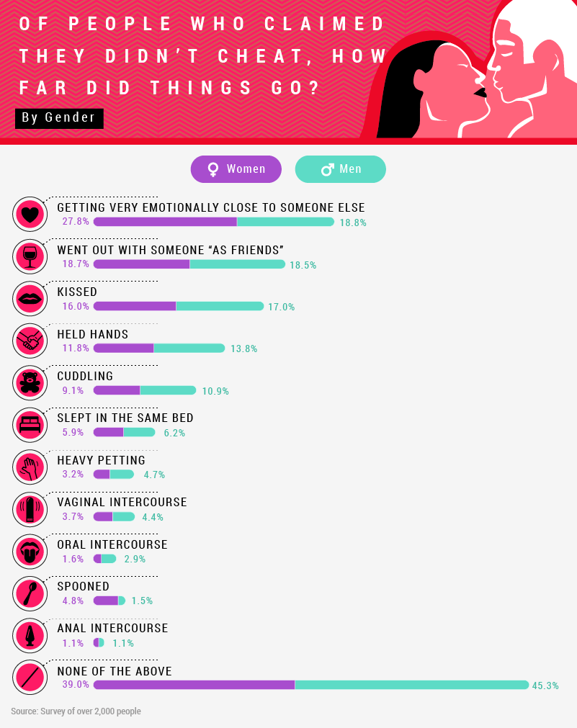Click the teal Men bar for Kissed
The width and height of the screenshot is (577, 728).
click(x=220, y=306)
